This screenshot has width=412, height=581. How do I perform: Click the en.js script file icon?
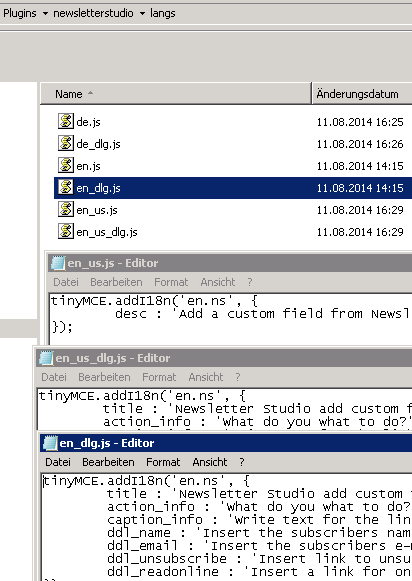[x=66, y=165]
